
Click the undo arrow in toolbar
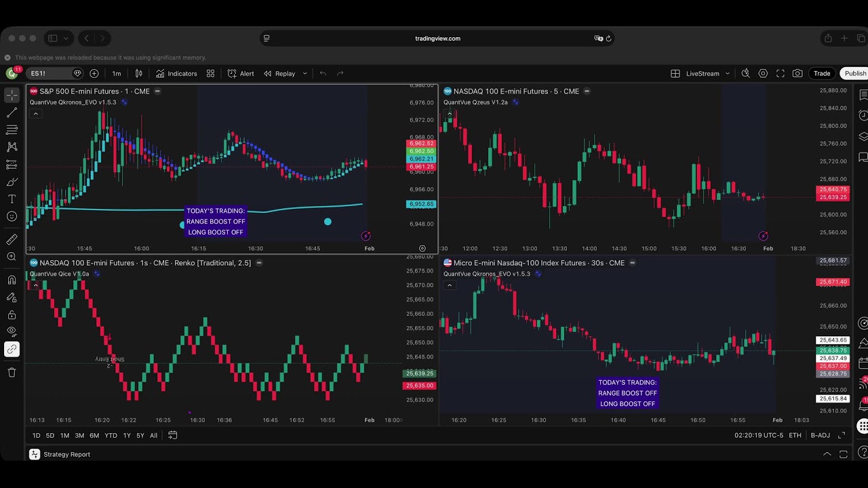(x=323, y=73)
